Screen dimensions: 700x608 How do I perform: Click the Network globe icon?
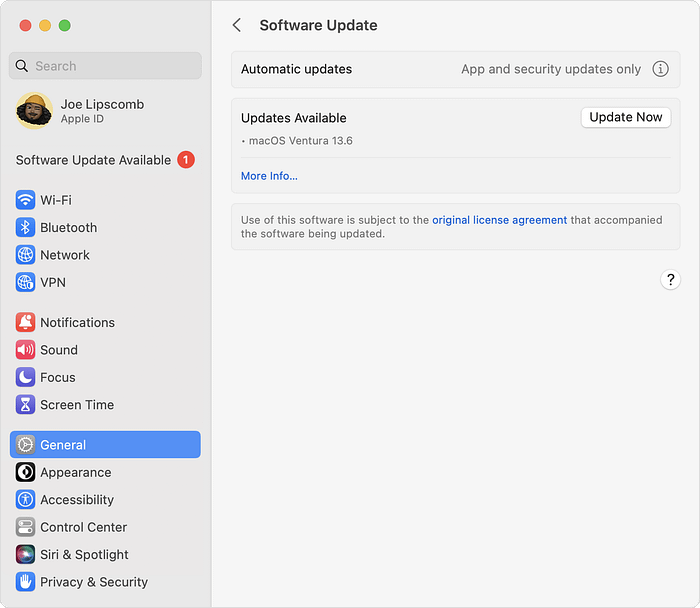coord(25,255)
